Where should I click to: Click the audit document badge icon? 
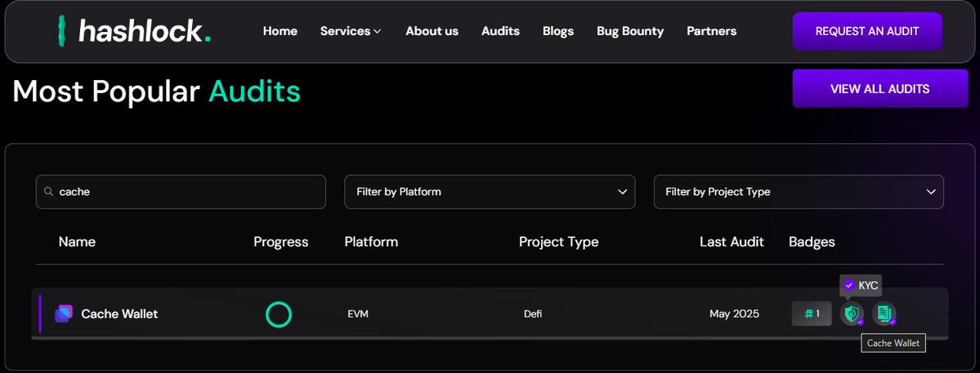click(884, 313)
